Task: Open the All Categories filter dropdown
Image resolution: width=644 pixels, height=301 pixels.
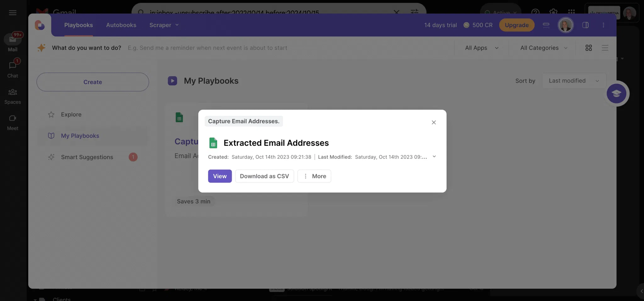Action: coord(543,48)
